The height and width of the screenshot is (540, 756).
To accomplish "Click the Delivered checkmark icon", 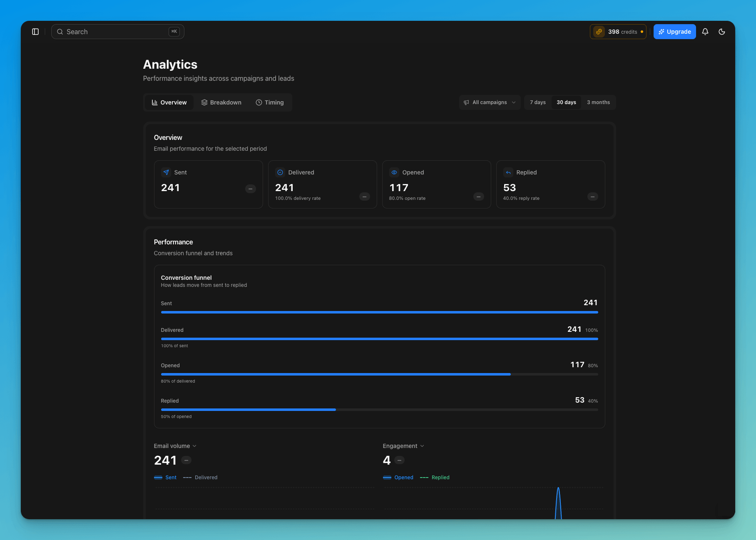I will [280, 172].
